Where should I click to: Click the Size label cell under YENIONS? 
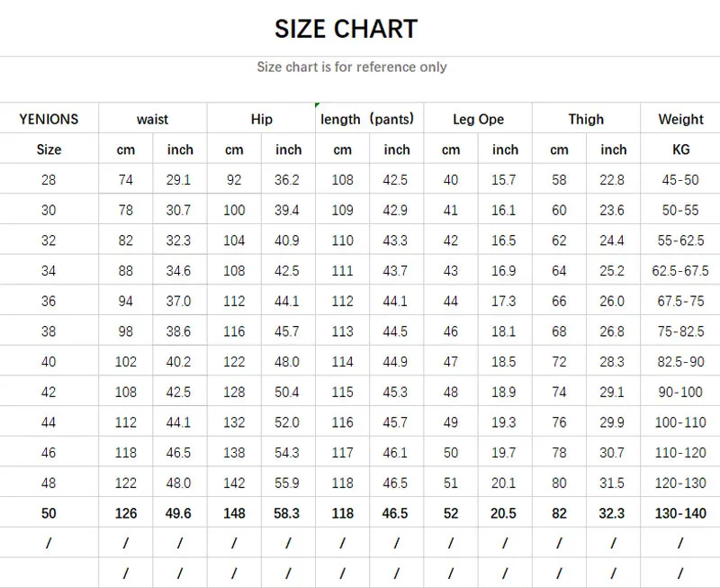pyautogui.click(x=49, y=149)
